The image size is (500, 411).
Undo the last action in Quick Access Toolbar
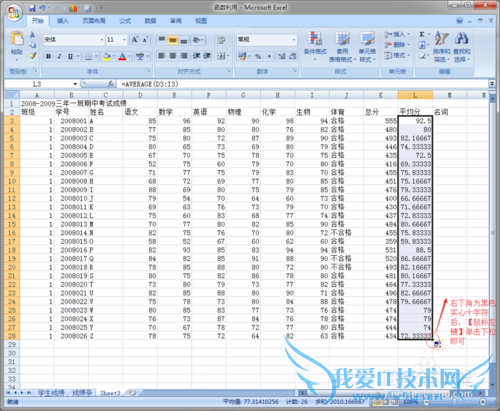tap(43, 8)
